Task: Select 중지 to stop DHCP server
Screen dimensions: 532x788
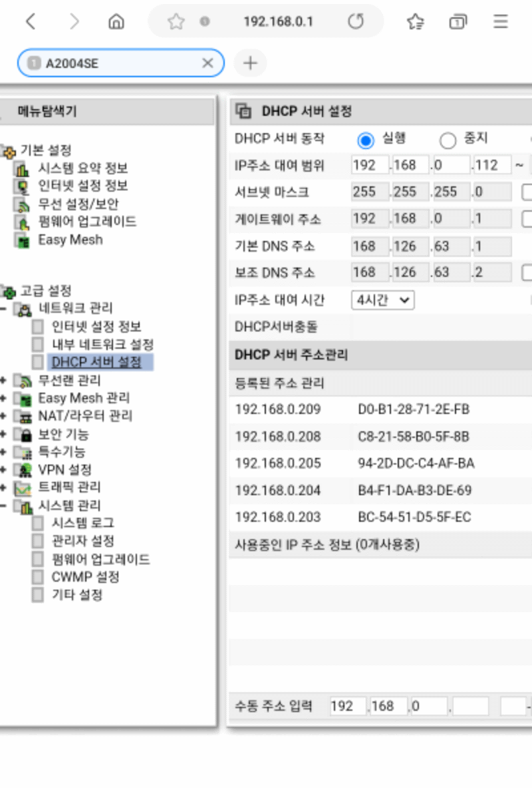Action: tap(448, 140)
